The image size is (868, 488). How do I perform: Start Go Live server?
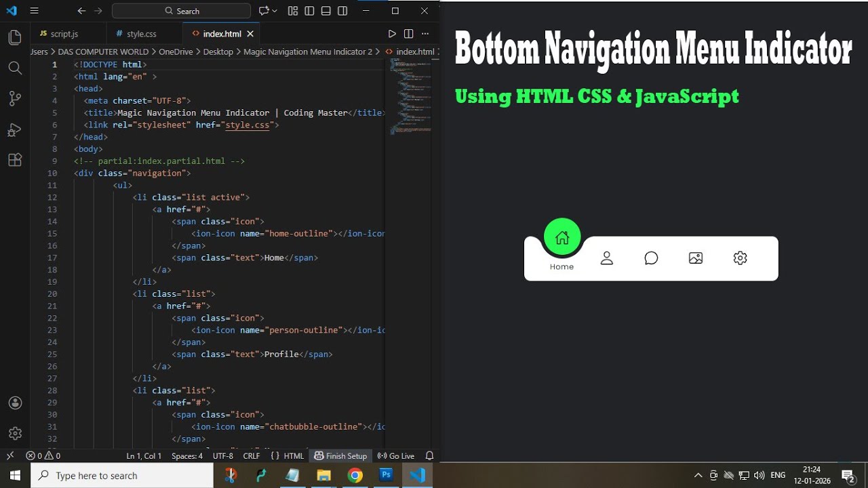click(x=396, y=455)
